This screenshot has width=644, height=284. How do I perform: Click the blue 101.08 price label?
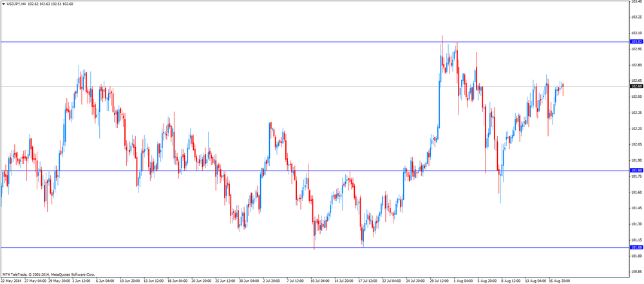pyautogui.click(x=636, y=247)
